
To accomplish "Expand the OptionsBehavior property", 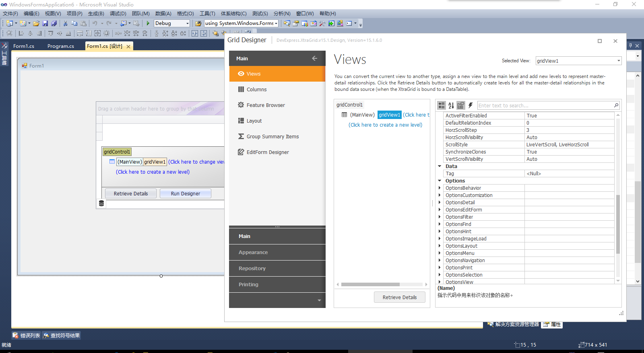I will (x=440, y=188).
